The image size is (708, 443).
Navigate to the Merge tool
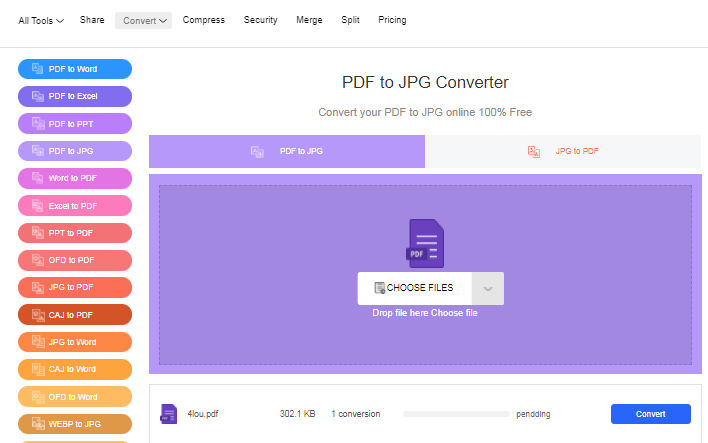[x=309, y=20]
